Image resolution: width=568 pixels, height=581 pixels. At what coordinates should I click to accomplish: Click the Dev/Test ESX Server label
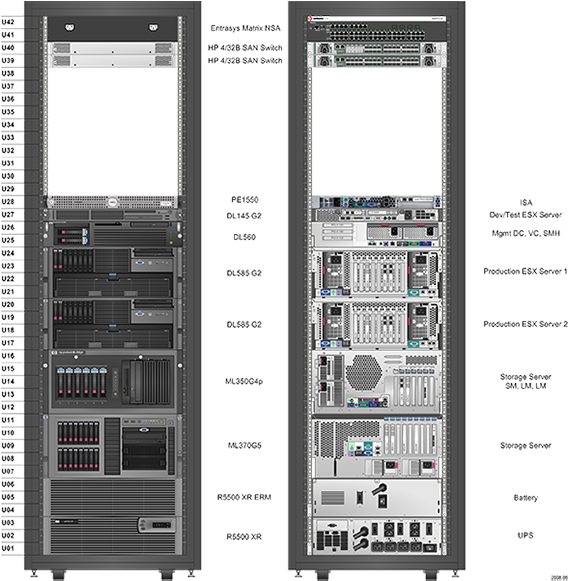pyautogui.click(x=525, y=215)
